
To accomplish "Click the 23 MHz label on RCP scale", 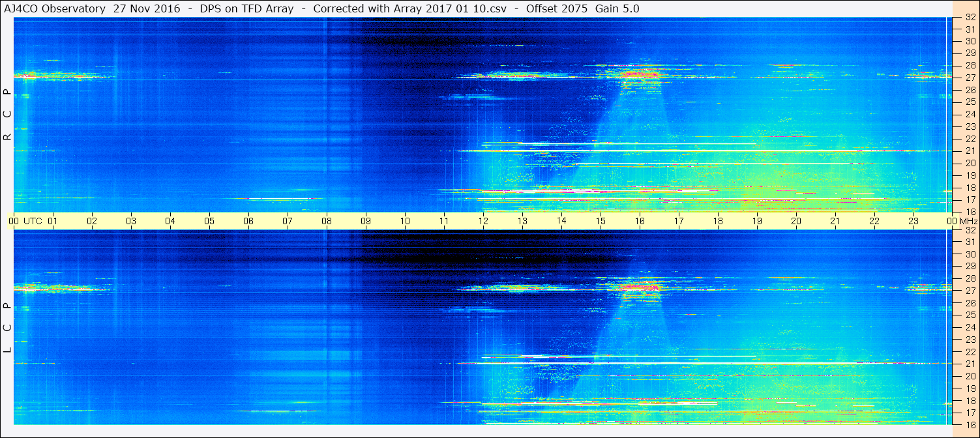I will pyautogui.click(x=970, y=126).
